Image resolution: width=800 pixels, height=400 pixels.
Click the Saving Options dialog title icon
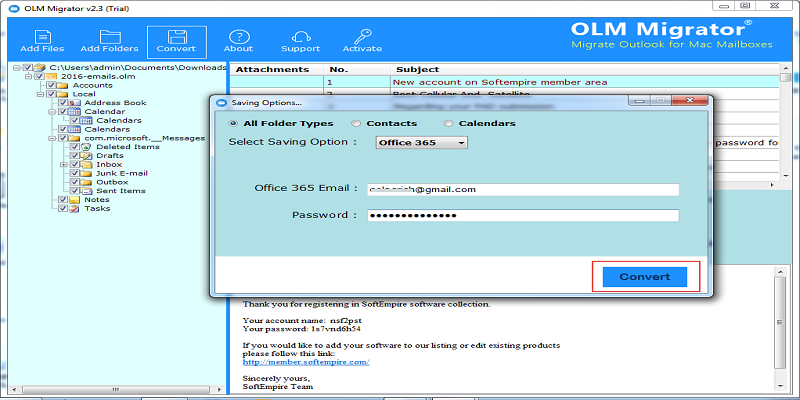(221, 103)
